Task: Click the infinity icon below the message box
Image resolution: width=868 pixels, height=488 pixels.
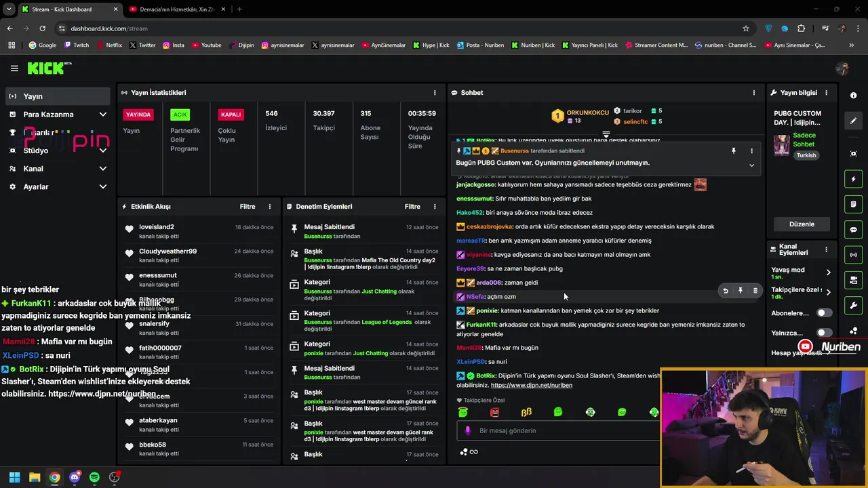Action: 473,452
